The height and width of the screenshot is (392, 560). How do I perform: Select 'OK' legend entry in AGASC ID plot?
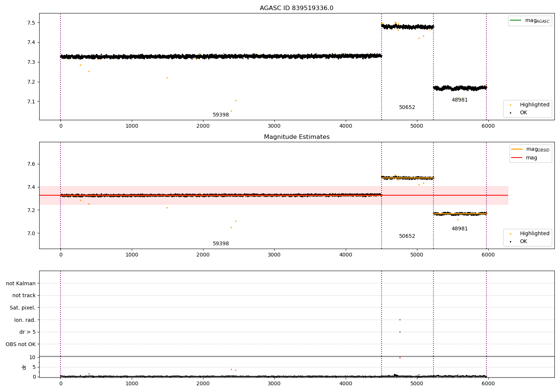coord(523,113)
